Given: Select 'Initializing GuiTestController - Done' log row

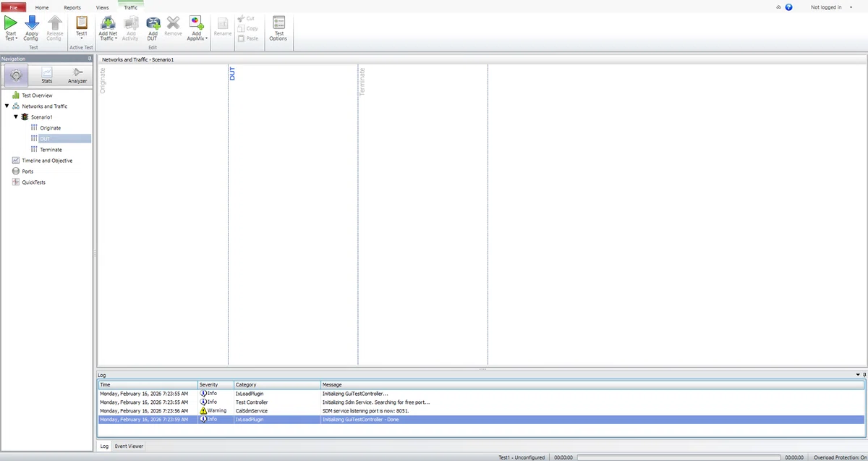Looking at the screenshot, I should [x=481, y=419].
